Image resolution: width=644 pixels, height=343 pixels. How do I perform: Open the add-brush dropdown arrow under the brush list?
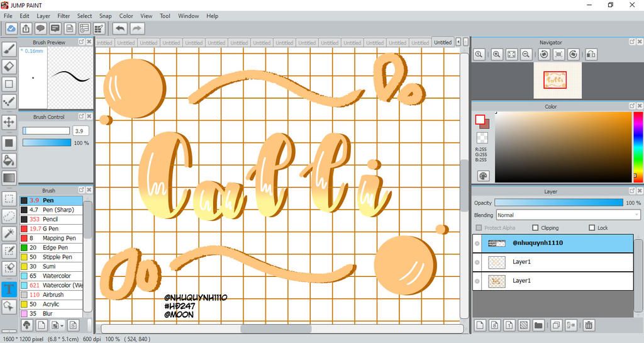[x=62, y=326]
